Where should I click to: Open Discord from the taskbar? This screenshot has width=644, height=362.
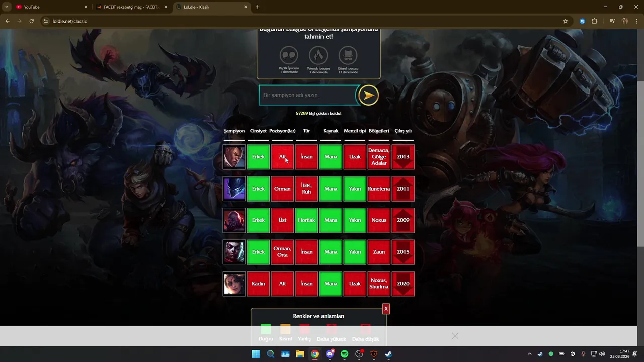[330, 354]
